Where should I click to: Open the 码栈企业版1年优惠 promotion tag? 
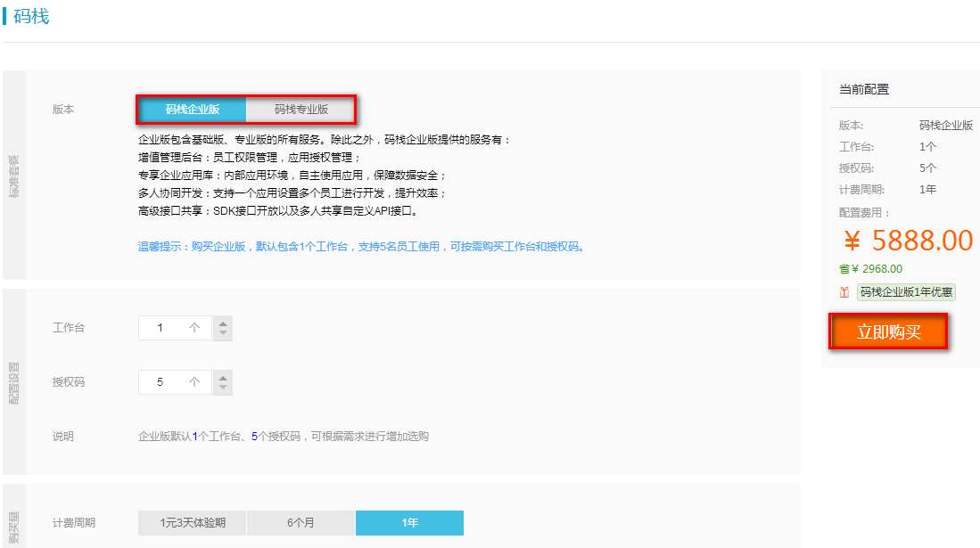tap(906, 291)
